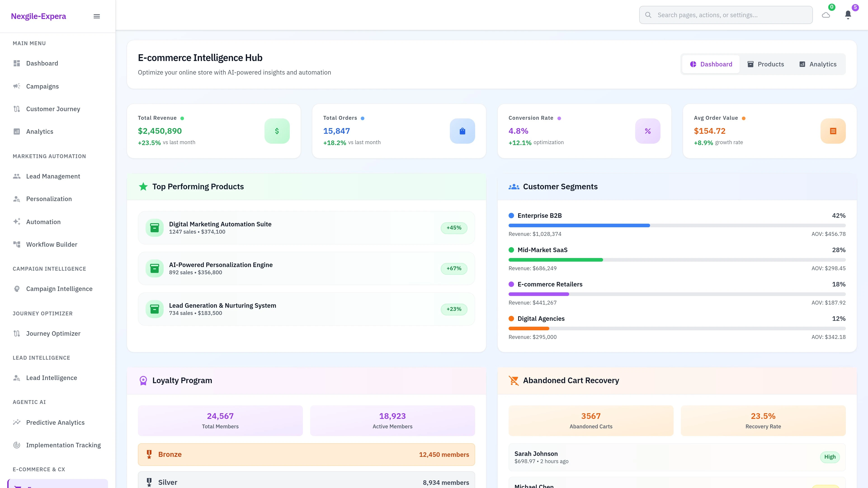This screenshot has height=488, width=868.
Task: Switch to the Analytics tab
Action: pyautogui.click(x=818, y=64)
